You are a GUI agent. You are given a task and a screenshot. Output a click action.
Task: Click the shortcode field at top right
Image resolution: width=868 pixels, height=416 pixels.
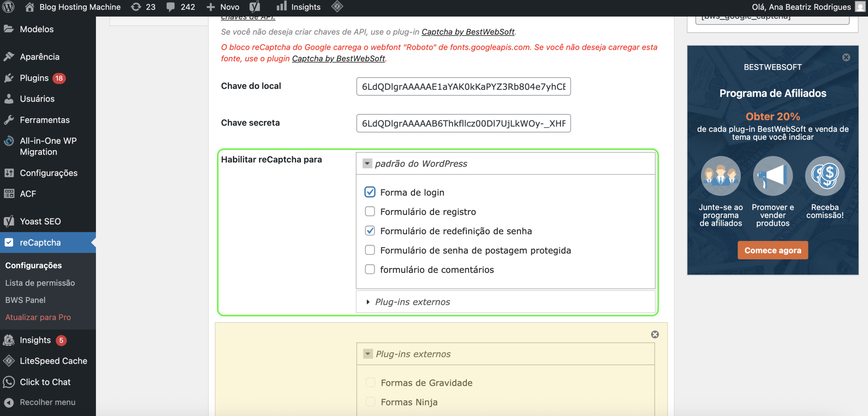(x=772, y=20)
